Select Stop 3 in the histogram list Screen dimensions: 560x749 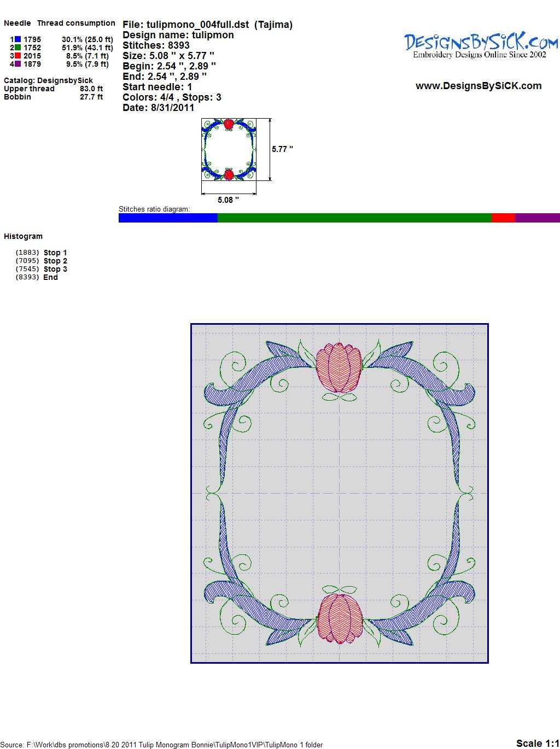(x=55, y=269)
